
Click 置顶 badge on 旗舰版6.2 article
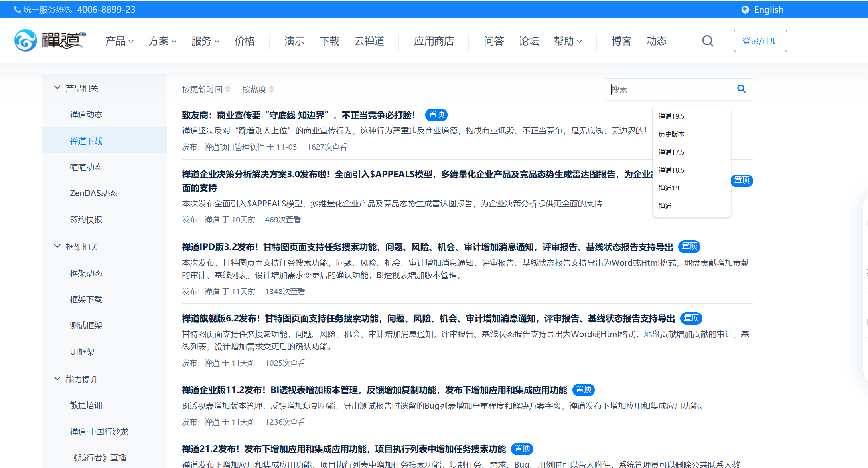click(x=691, y=318)
